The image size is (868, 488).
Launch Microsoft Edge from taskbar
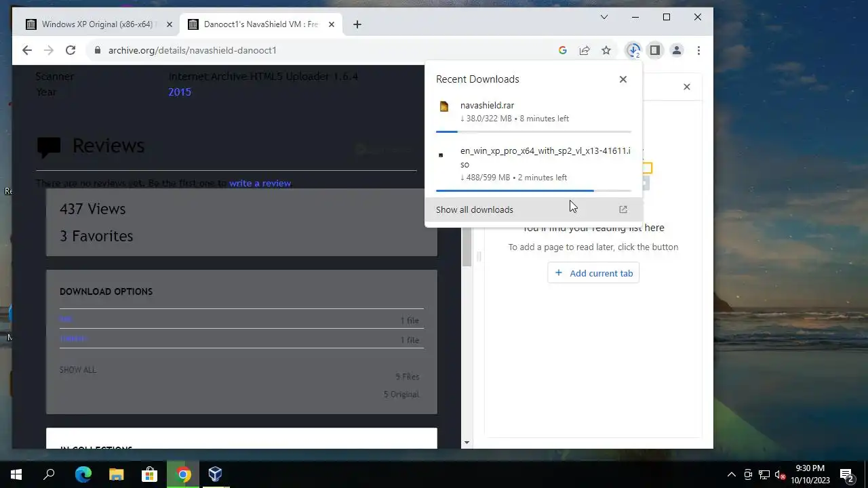pyautogui.click(x=83, y=474)
